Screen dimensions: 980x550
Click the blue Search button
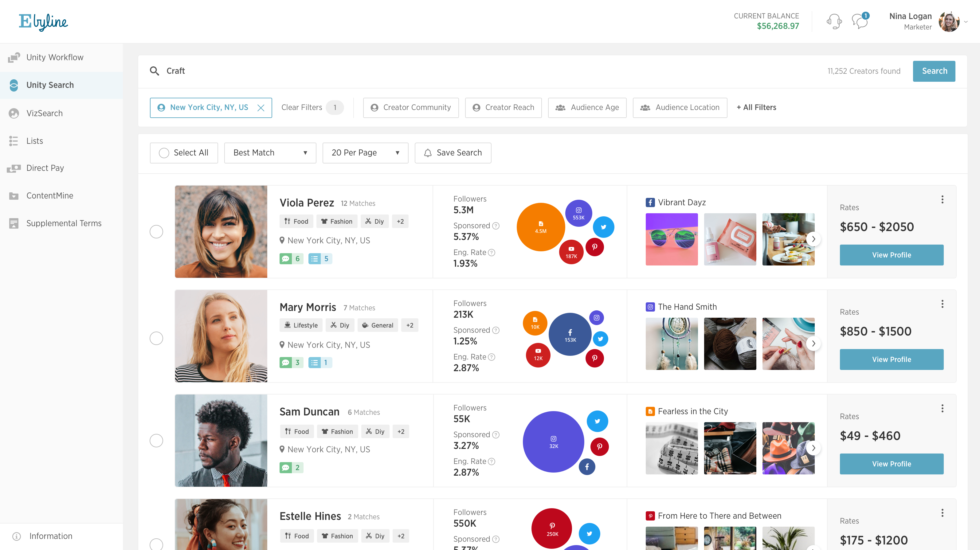[x=934, y=71]
